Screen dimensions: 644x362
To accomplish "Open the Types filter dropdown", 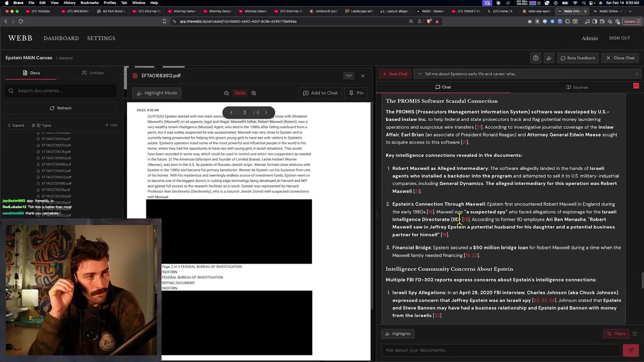I will [42, 125].
